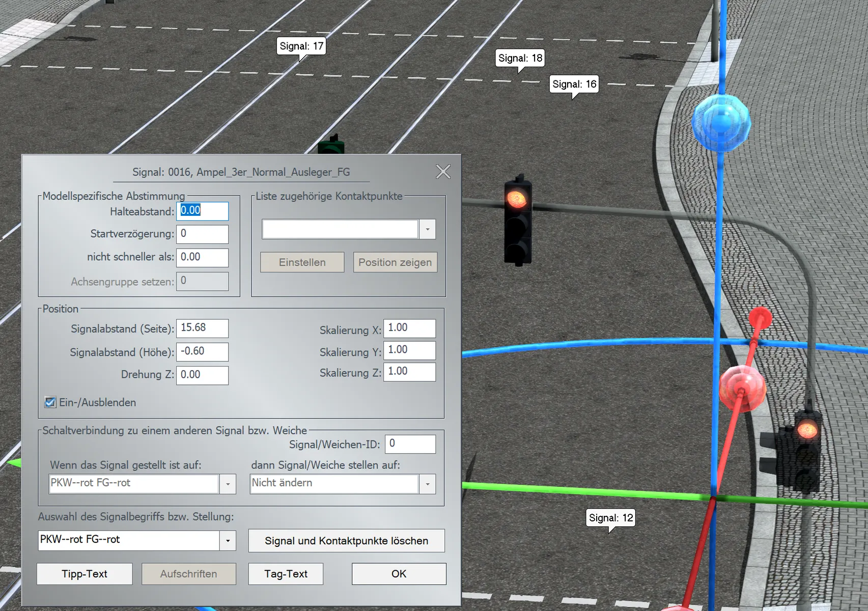The image size is (868, 611).
Task: Click the Skalierung Y field
Action: tap(409, 350)
